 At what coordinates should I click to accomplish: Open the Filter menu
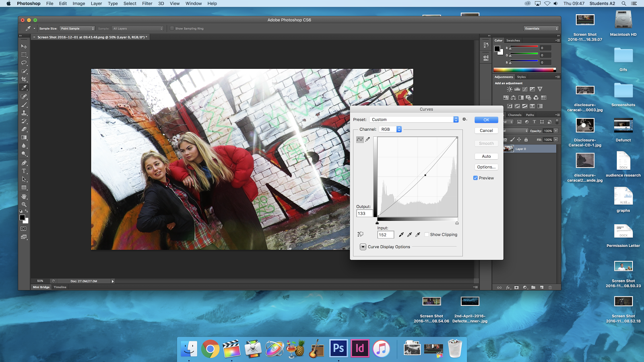pos(147,4)
